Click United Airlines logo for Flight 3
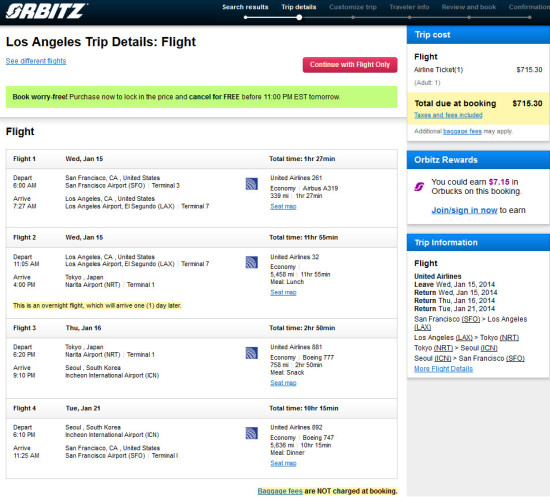550x497 pixels. [251, 353]
